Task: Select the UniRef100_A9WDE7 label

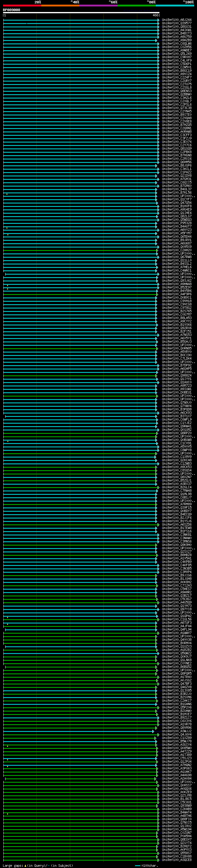Action: click(177, 50)
